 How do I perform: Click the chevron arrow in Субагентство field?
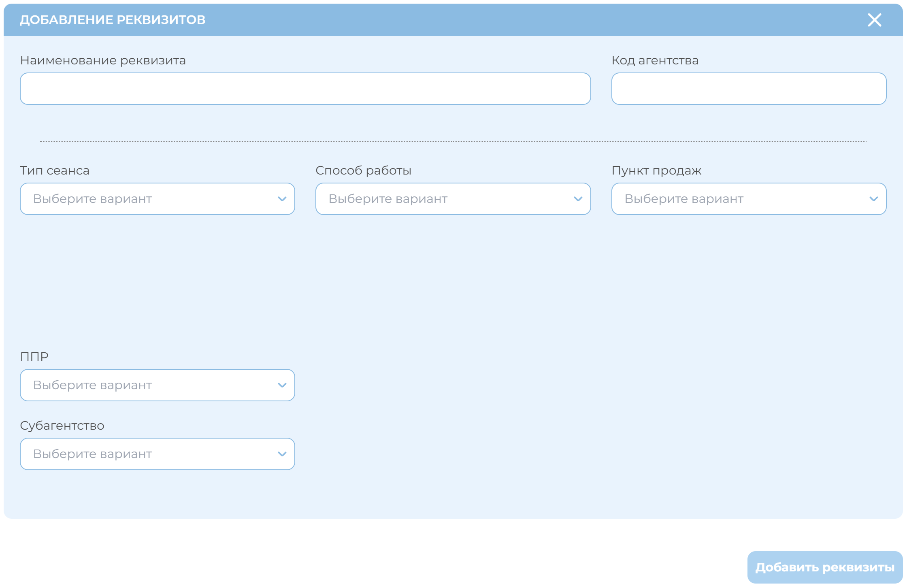tap(282, 454)
